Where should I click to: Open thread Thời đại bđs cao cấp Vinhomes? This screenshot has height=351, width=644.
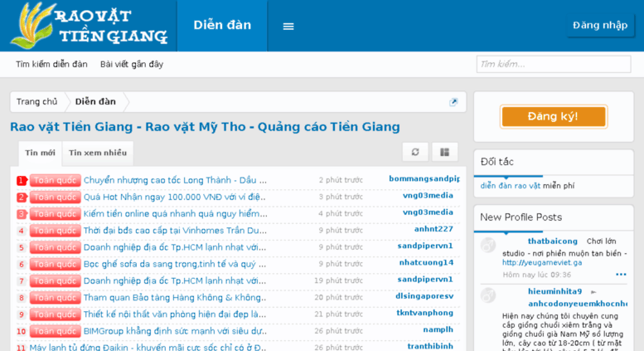coord(175,231)
